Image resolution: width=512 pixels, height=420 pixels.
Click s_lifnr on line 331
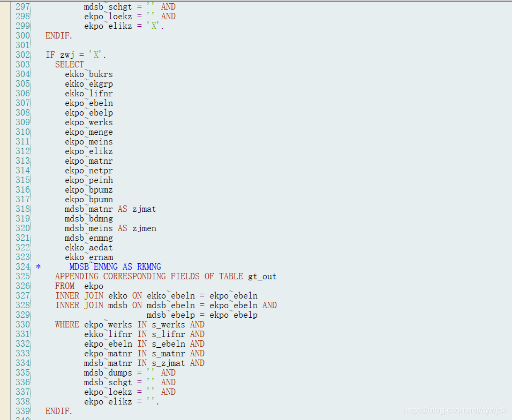[x=168, y=334]
